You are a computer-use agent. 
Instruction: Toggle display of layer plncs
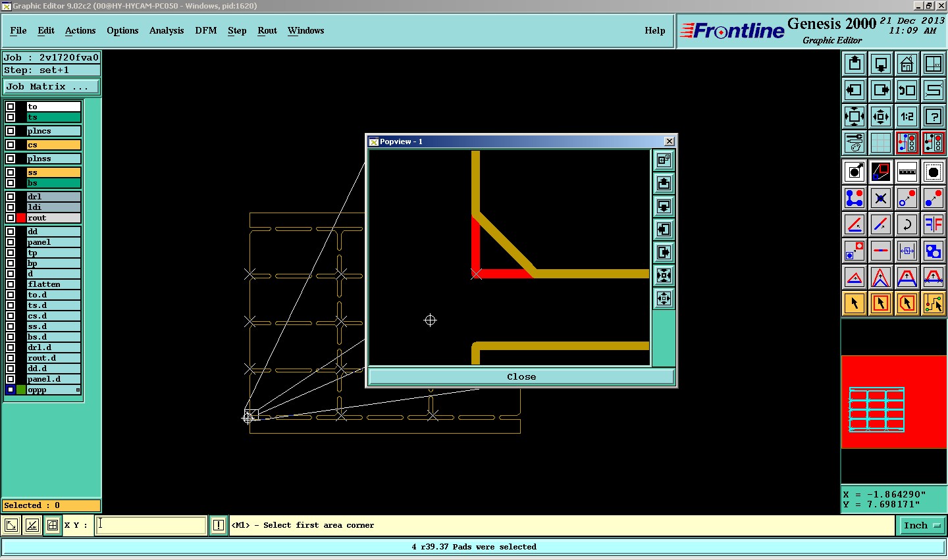tap(11, 131)
